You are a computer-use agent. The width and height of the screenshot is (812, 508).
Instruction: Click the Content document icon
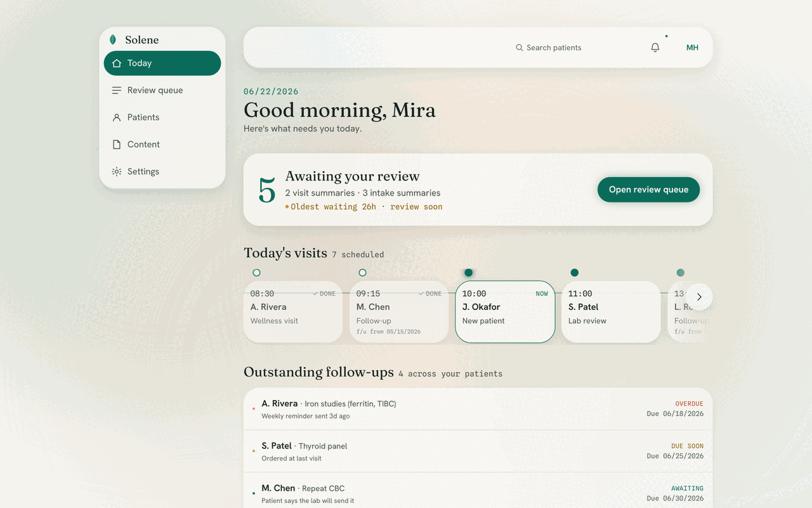pos(117,144)
